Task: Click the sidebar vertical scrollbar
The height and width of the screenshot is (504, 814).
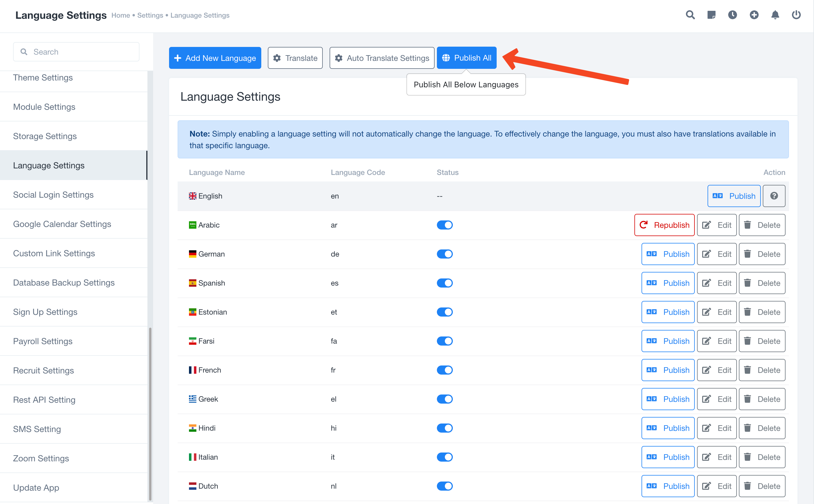Action: pos(150,413)
